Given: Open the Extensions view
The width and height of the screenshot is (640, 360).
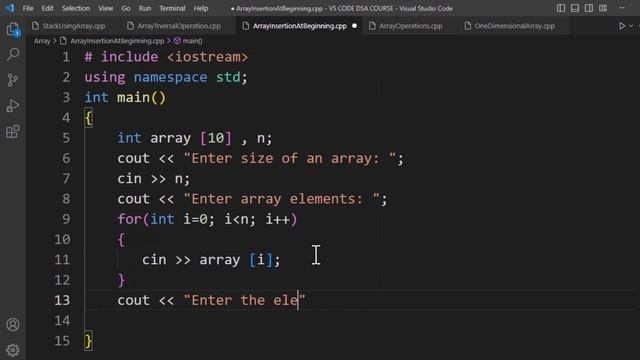Looking at the screenshot, I should click(13, 131).
